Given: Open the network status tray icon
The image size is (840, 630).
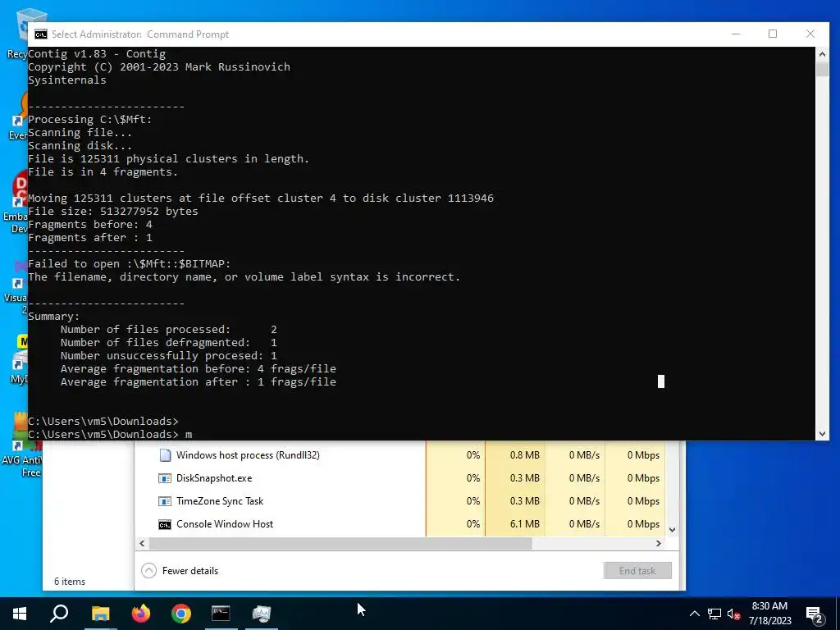Looking at the screenshot, I should [x=714, y=614].
